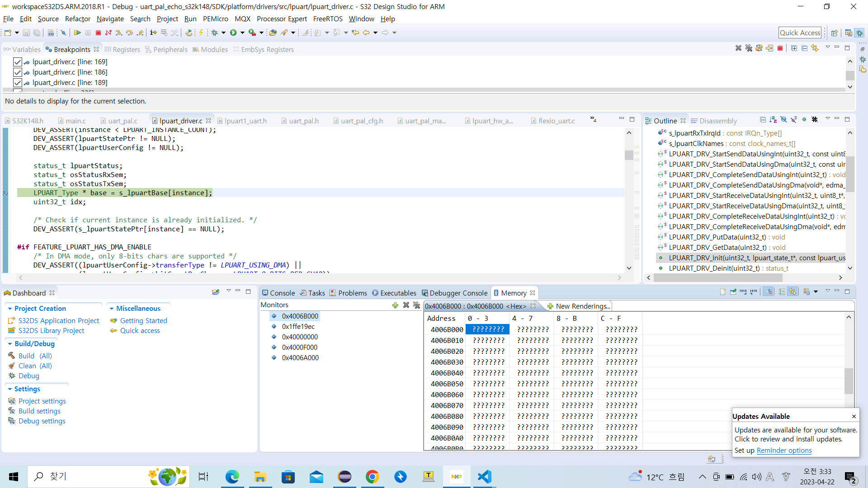Screen dimensions: 868x488
Task: Disable the lpuart_driver.c line 189 breakpoint
Action: (x=18, y=83)
